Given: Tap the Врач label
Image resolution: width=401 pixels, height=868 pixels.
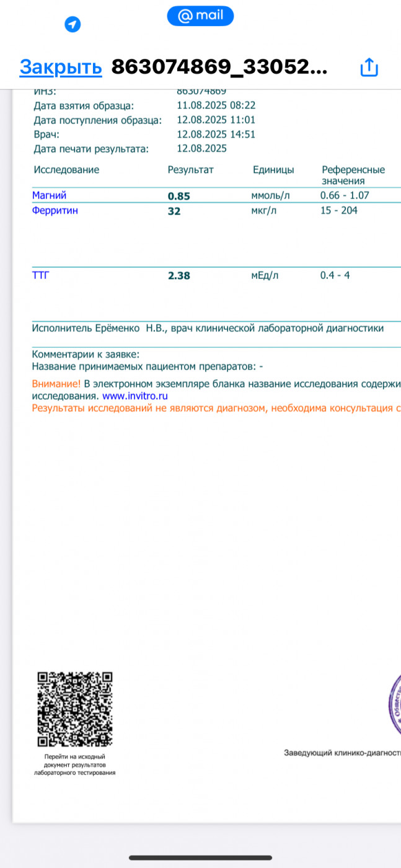Looking at the screenshot, I should click(x=46, y=135).
